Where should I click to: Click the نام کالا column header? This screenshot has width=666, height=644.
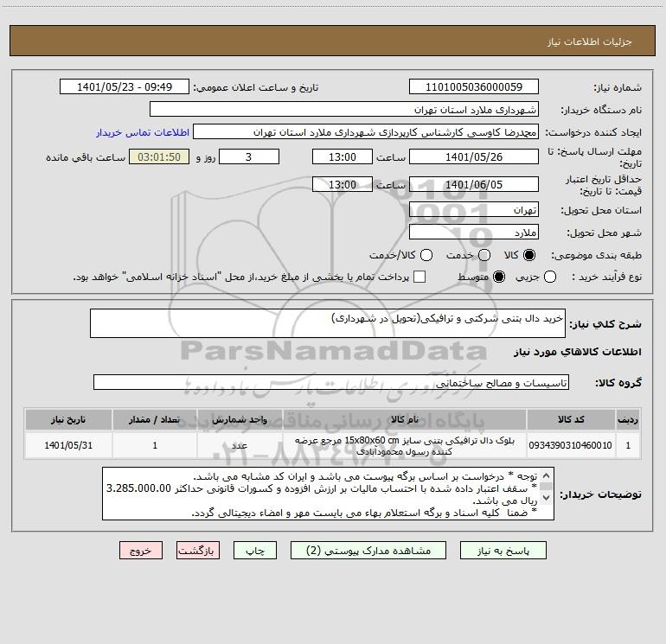pos(405,419)
